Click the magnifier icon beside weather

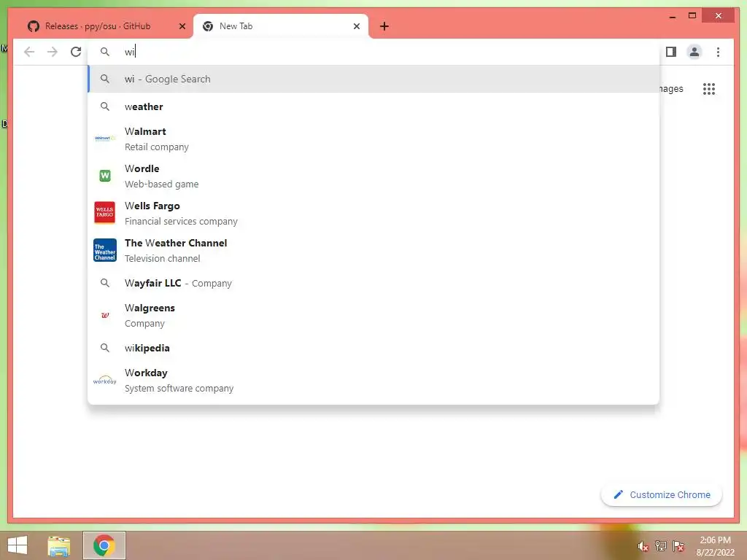point(105,106)
